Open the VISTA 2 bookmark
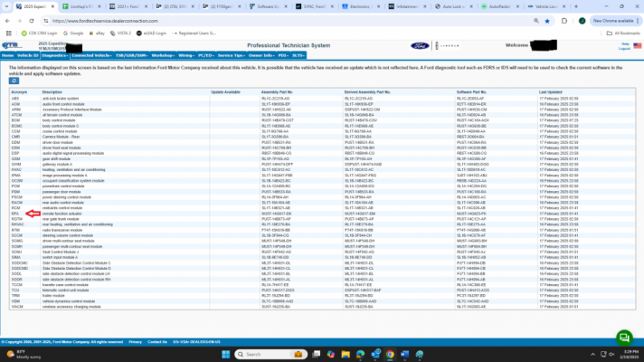Image resolution: width=644 pixels, height=362 pixels. point(120,33)
